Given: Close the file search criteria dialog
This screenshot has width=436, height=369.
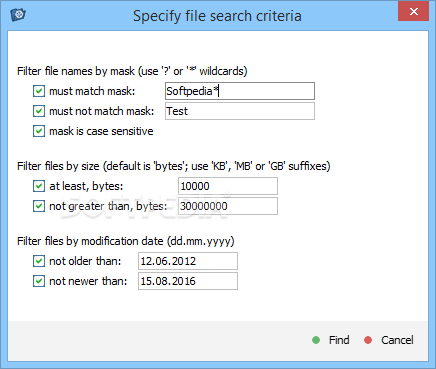Looking at the screenshot, I should point(413,12).
